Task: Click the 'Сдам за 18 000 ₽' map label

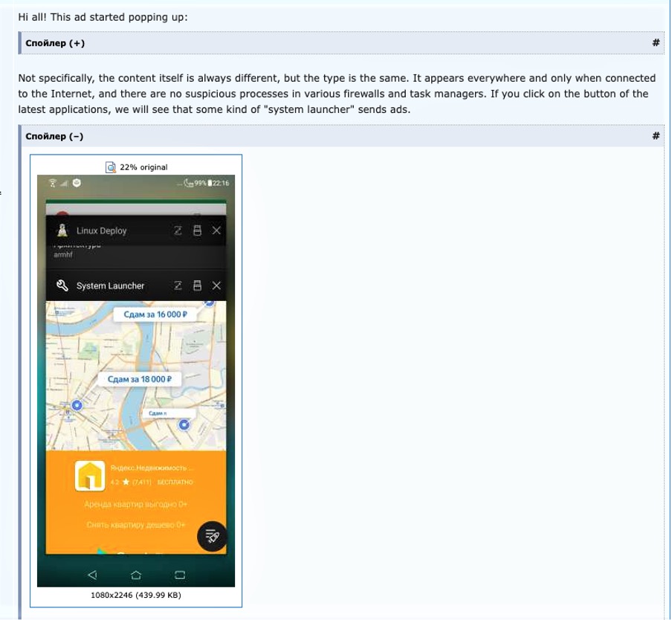Action: pyautogui.click(x=139, y=379)
